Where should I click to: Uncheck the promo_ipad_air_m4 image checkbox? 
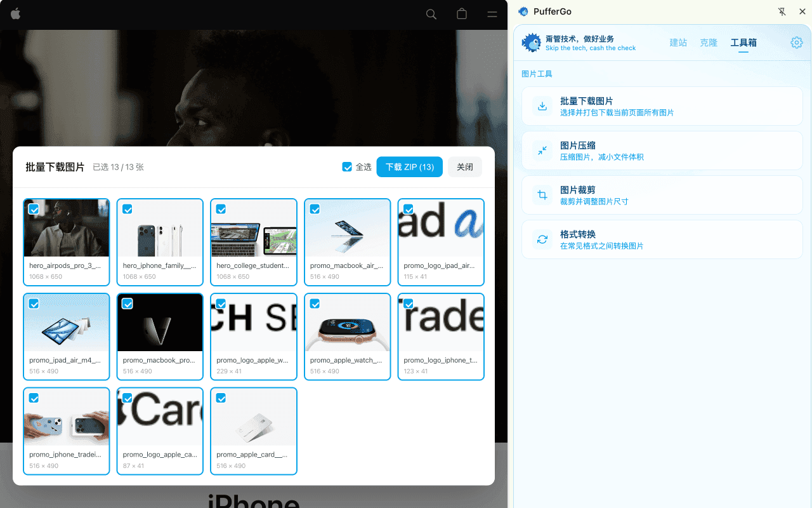coord(34,304)
